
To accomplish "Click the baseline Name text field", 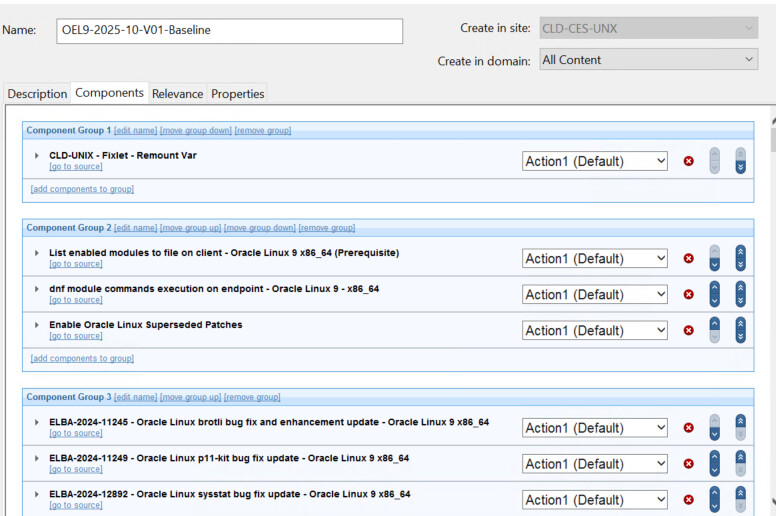I will tap(229, 30).
